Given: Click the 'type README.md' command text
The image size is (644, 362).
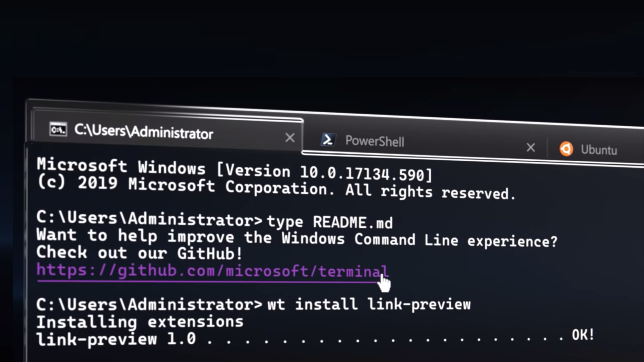Looking at the screenshot, I should pos(330,222).
